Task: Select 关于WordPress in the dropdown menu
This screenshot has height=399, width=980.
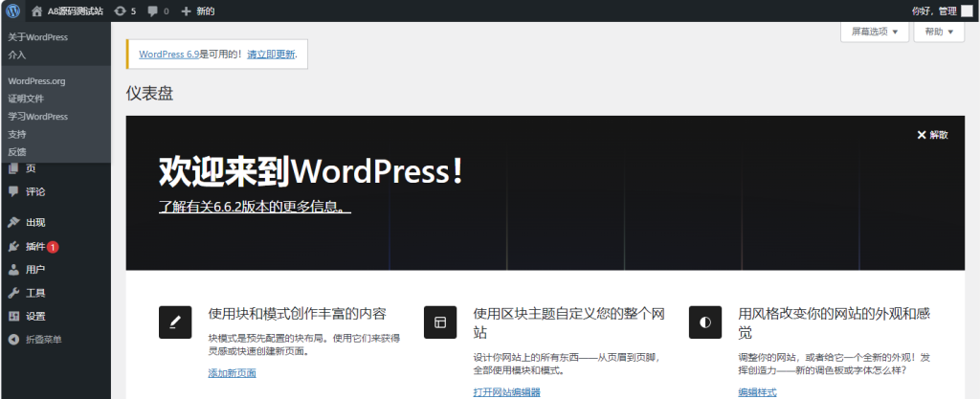Action: [37, 37]
